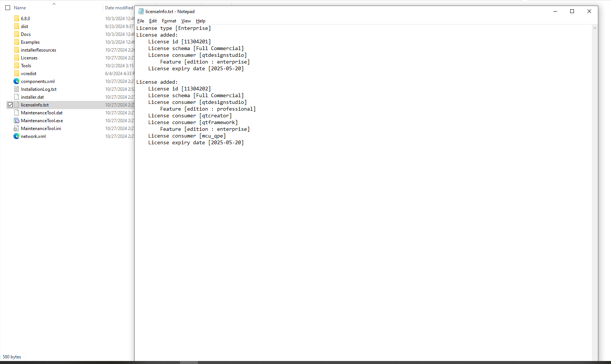
Task: Select the dist folder name
Action: 24,26
